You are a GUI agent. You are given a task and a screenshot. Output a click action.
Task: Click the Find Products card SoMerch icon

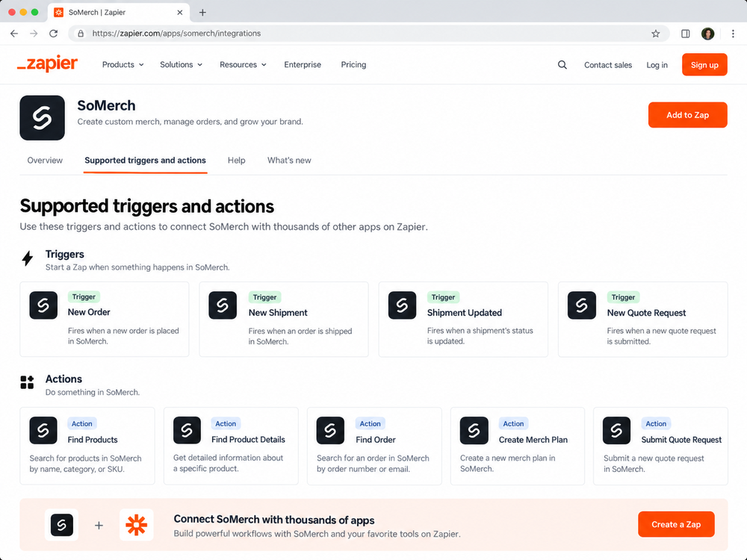pos(43,431)
